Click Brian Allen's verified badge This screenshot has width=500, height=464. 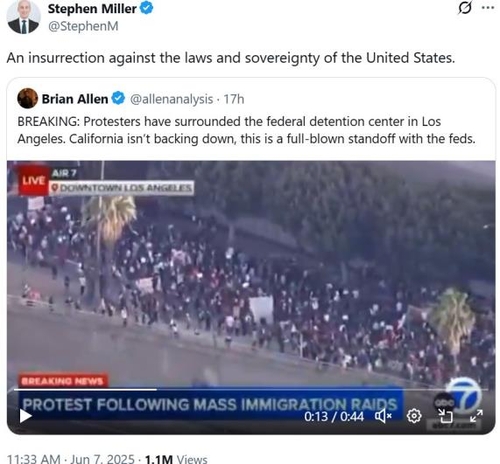point(118,99)
